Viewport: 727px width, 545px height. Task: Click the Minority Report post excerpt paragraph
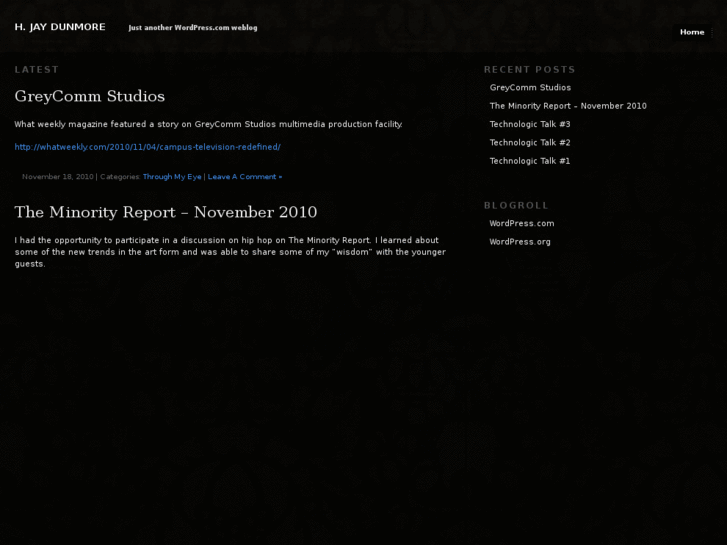(x=229, y=251)
